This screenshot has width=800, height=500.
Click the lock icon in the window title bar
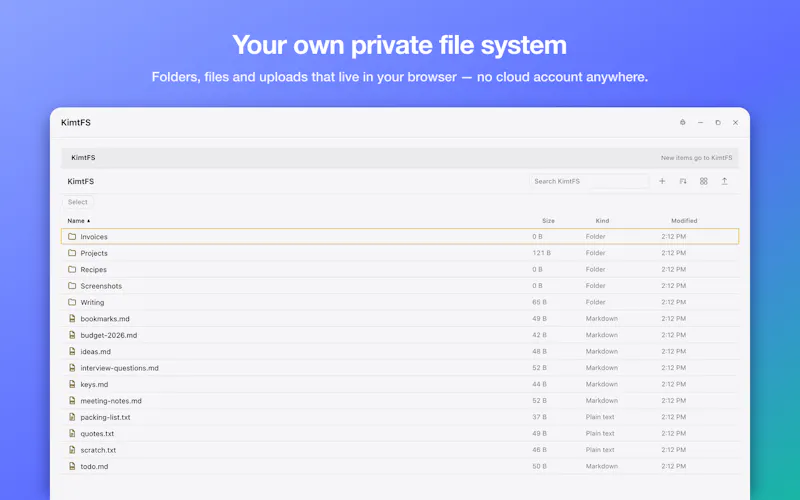683,122
